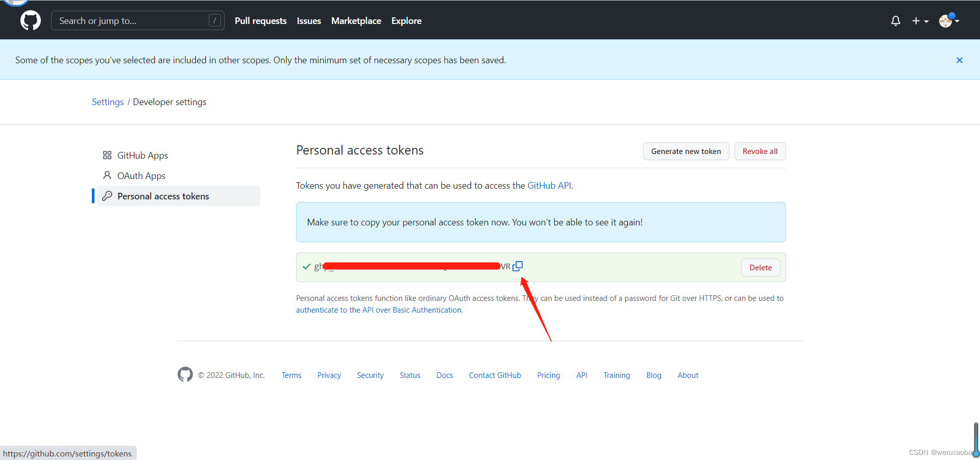
Task: Open the GitHub API link
Action: [549, 186]
